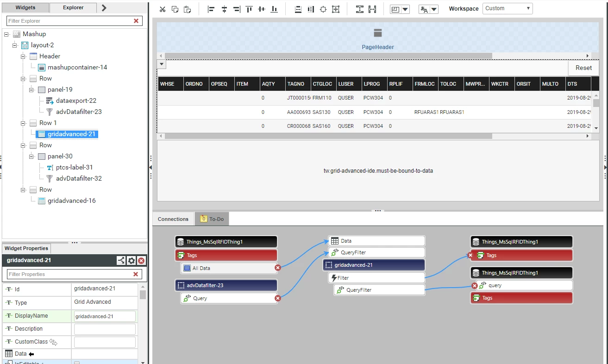Collapse the panel-19 tree node

click(31, 90)
